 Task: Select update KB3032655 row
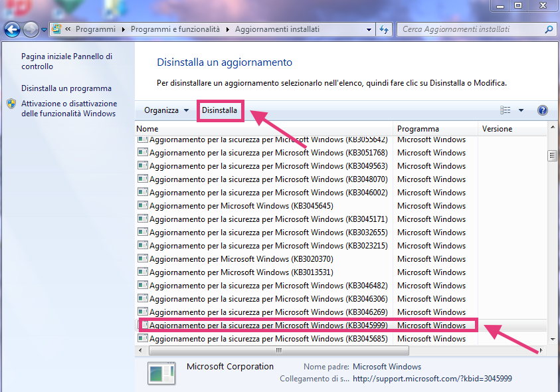tap(341, 233)
